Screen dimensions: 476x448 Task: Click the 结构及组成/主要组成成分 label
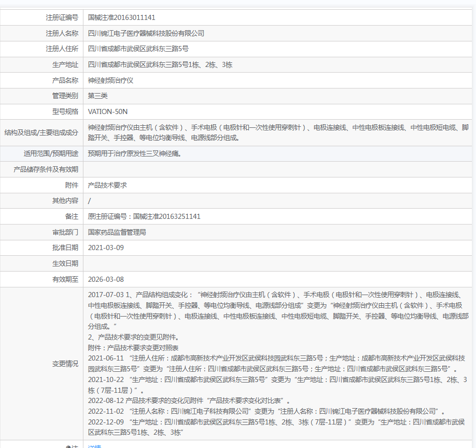click(41, 132)
